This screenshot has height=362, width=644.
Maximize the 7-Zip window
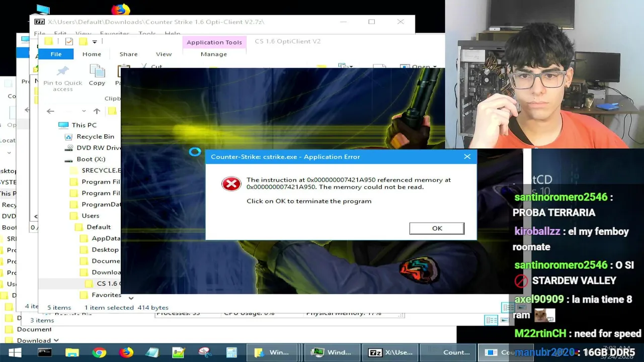(371, 22)
